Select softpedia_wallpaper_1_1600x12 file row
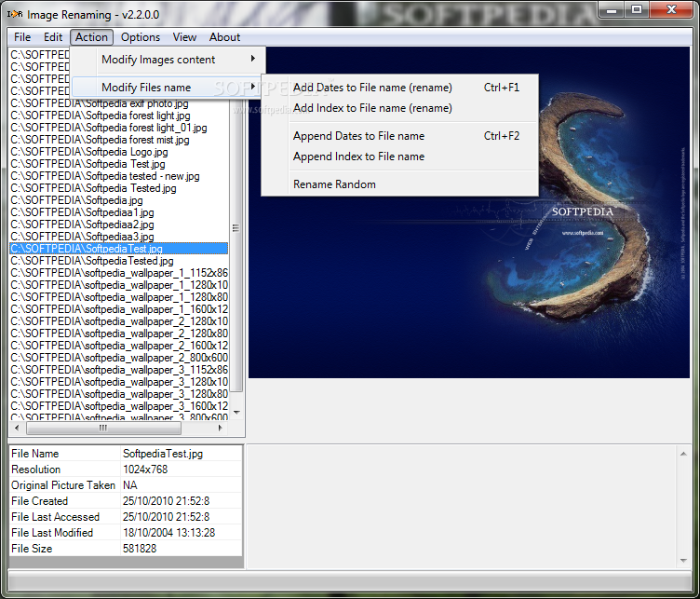700x599 pixels. pyautogui.click(x=119, y=309)
